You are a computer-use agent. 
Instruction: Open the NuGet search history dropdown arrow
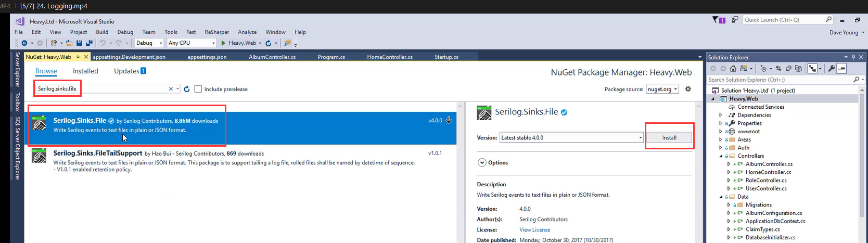177,89
